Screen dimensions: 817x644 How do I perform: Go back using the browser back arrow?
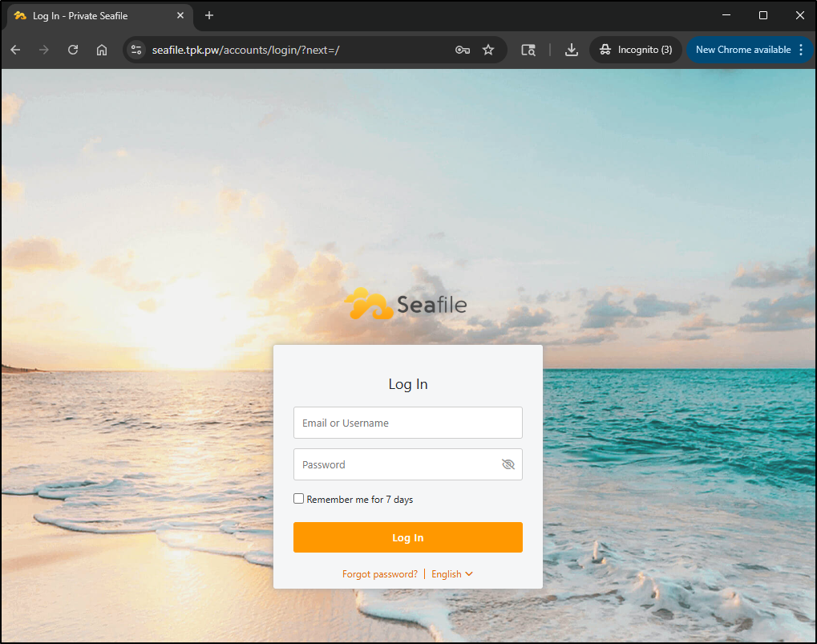pos(15,50)
